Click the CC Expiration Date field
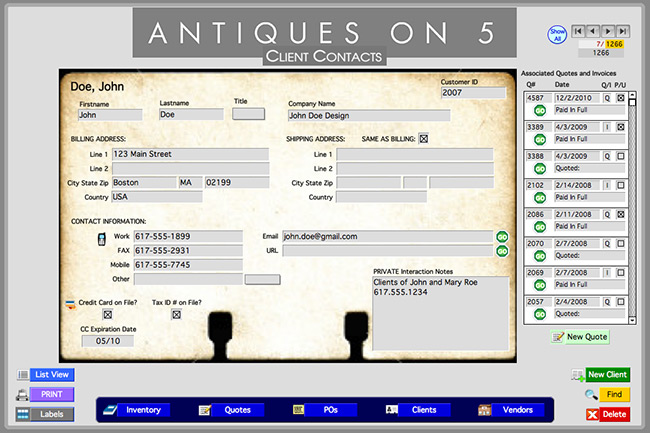Viewport: 650px width, 433px height. pyautogui.click(x=108, y=341)
